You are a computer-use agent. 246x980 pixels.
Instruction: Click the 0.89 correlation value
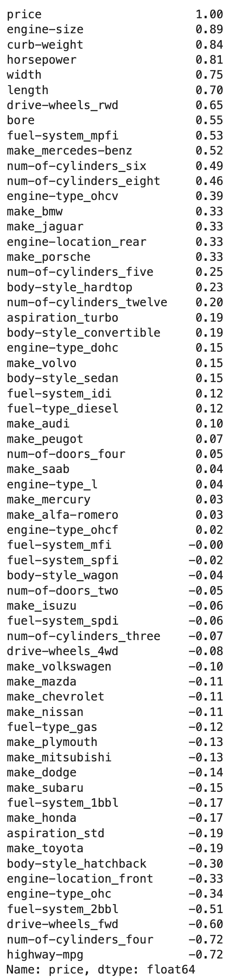(x=209, y=30)
